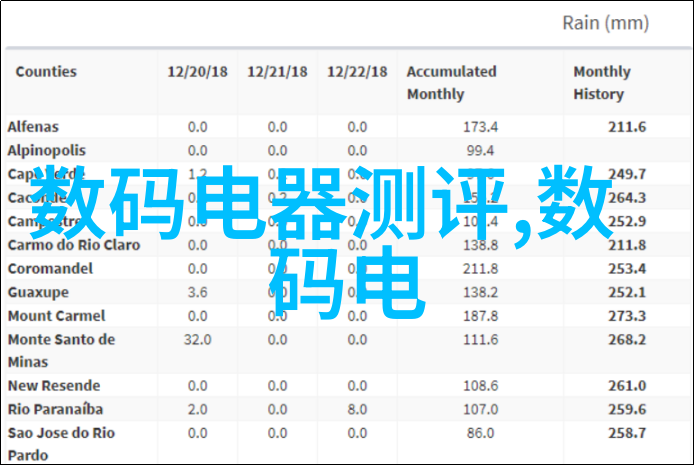The image size is (695, 466).
Task: Select the 12/21/18 column header
Action: coord(277,72)
